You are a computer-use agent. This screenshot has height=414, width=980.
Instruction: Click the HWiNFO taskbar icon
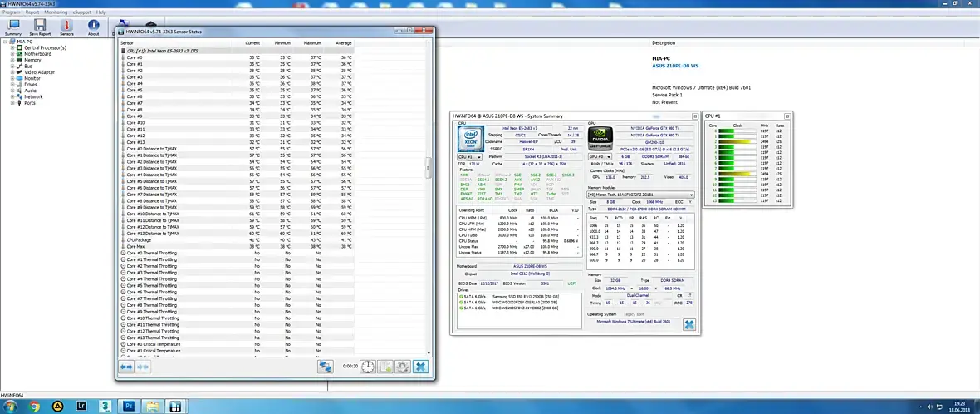click(175, 406)
